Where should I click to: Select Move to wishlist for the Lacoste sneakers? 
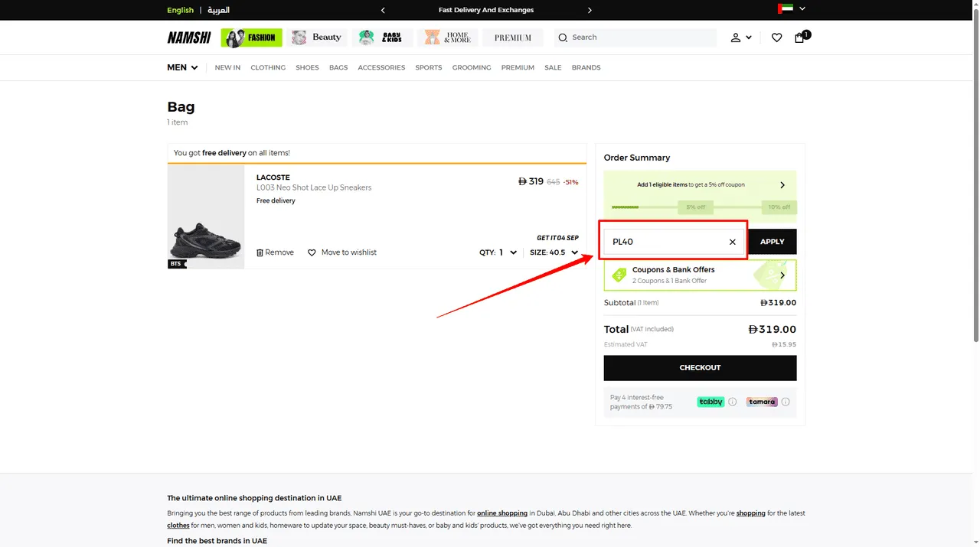[341, 252]
